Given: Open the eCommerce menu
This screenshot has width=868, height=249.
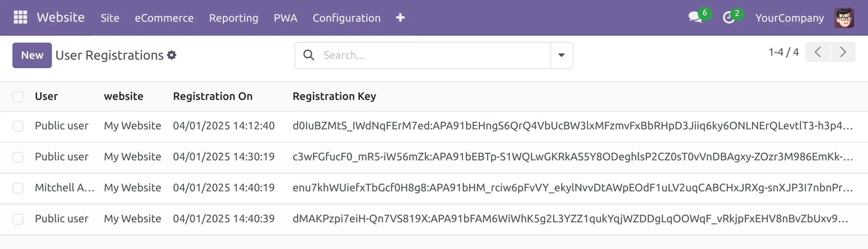Looking at the screenshot, I should [164, 18].
